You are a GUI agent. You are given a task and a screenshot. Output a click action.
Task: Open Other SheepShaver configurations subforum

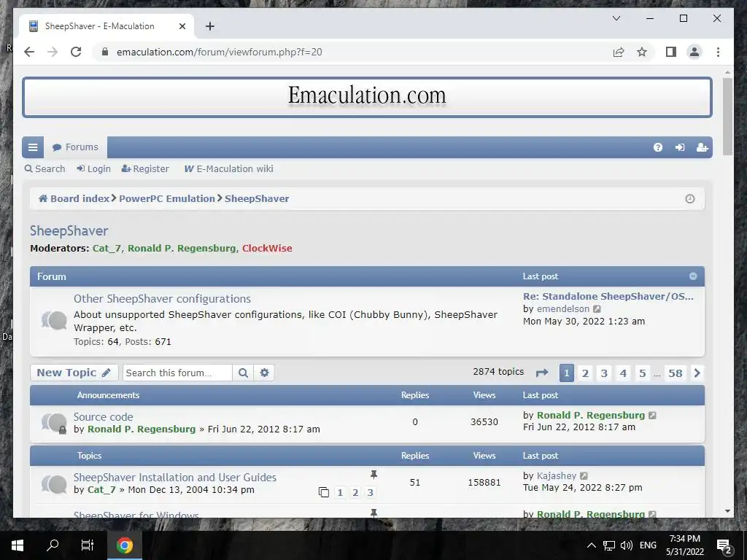click(x=162, y=298)
